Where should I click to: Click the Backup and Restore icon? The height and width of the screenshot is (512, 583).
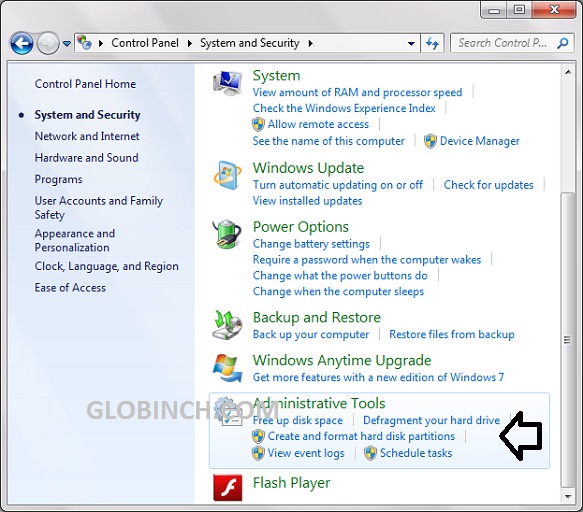point(228,325)
